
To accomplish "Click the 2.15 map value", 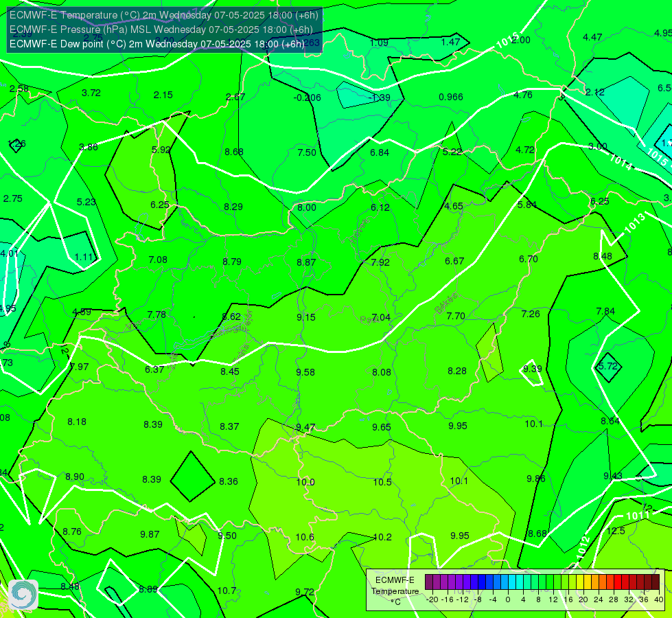I will point(163,95).
